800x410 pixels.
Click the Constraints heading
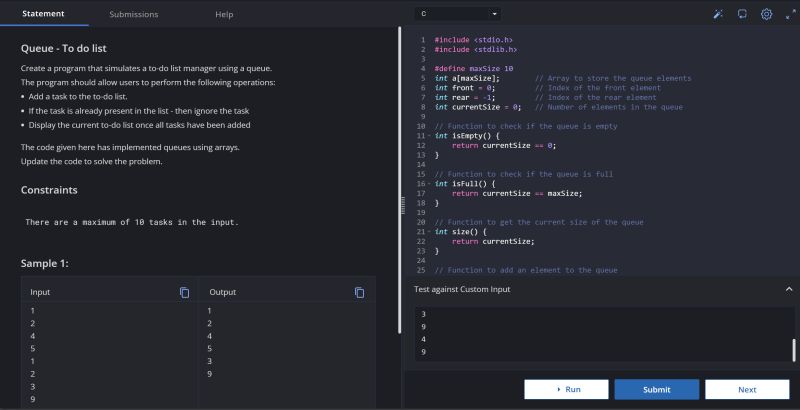pos(49,190)
